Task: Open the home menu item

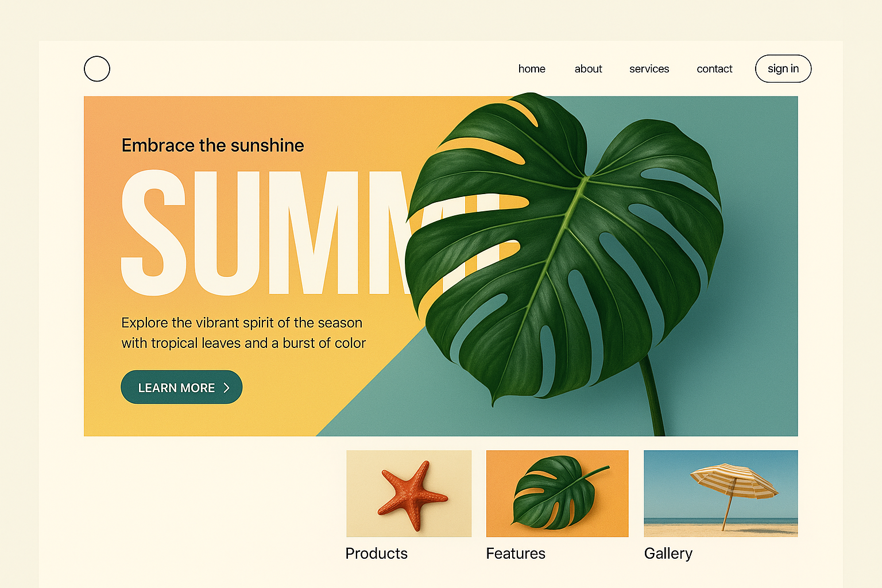Action: pyautogui.click(x=532, y=69)
